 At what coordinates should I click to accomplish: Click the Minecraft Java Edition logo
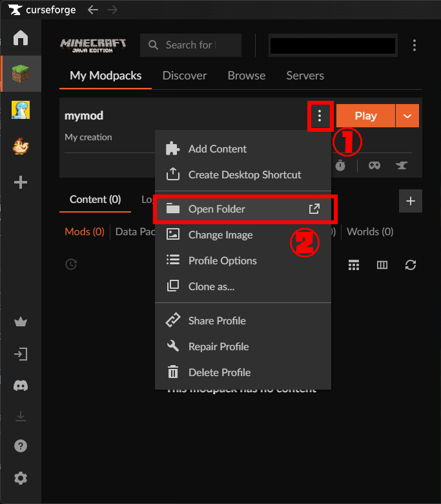click(93, 46)
